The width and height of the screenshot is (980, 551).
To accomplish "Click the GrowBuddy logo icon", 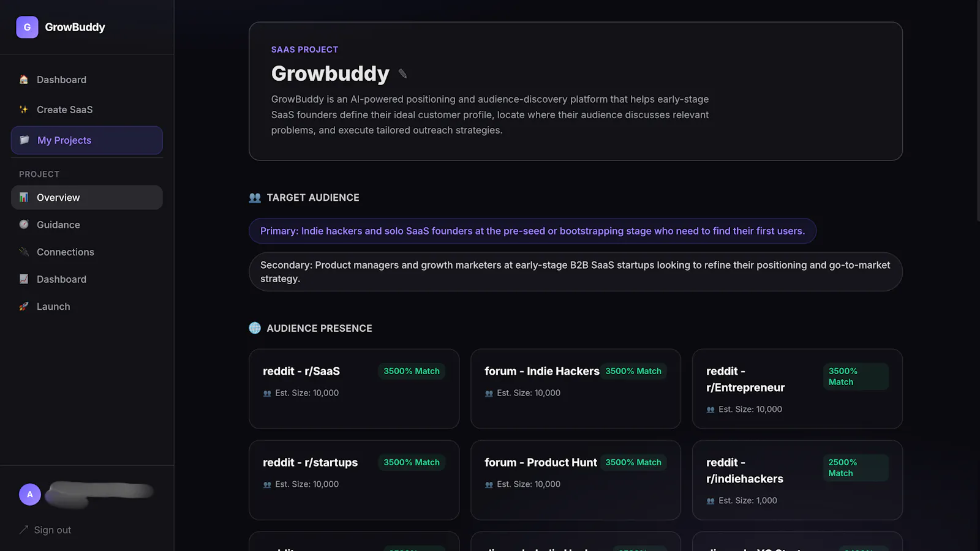I will [x=27, y=27].
